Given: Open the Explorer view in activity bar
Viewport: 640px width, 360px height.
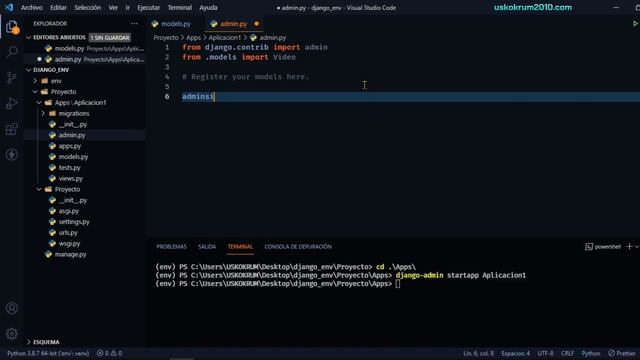Looking at the screenshot, I should (x=12, y=27).
